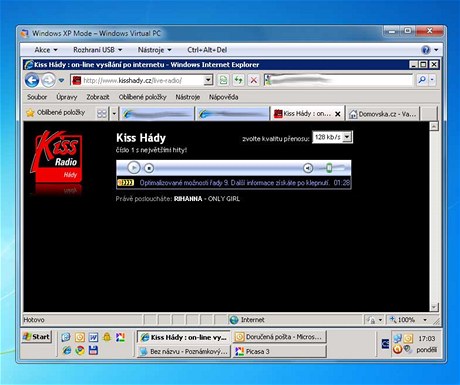Click the 'Optimalizované možnosti řady 9' status text
This screenshot has width=460, height=385.
pos(234,183)
